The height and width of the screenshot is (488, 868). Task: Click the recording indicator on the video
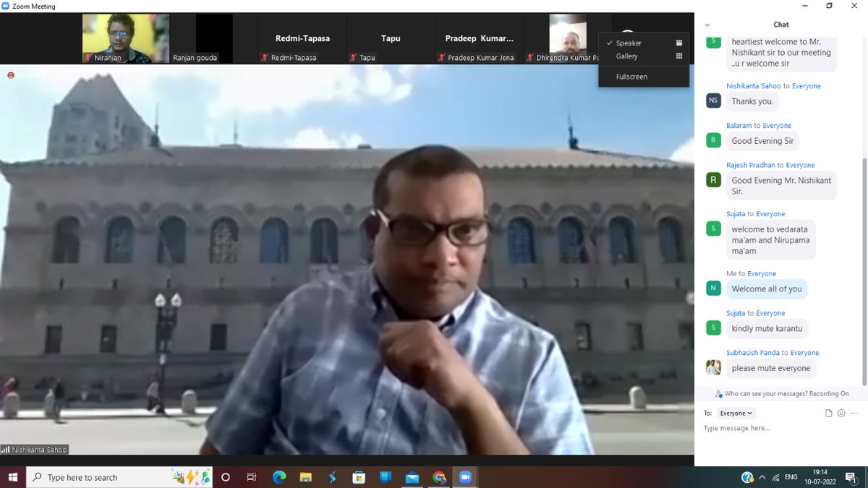pos(11,74)
